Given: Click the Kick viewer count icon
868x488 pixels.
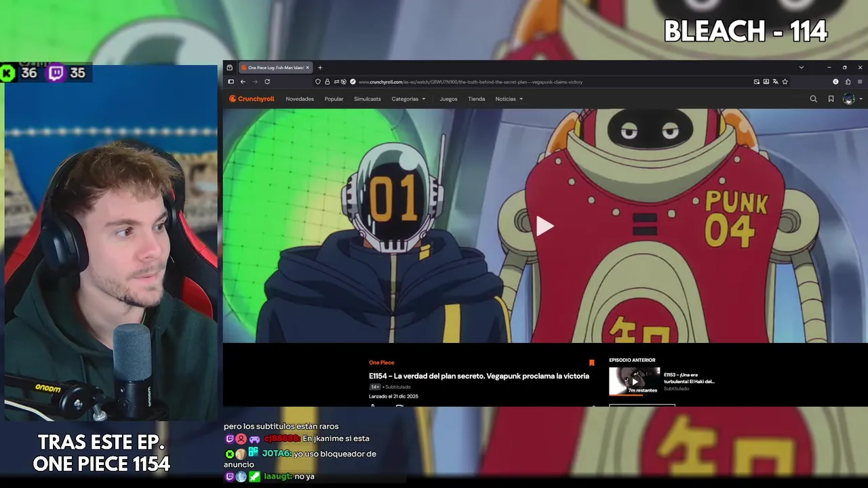Looking at the screenshot, I should [7, 73].
